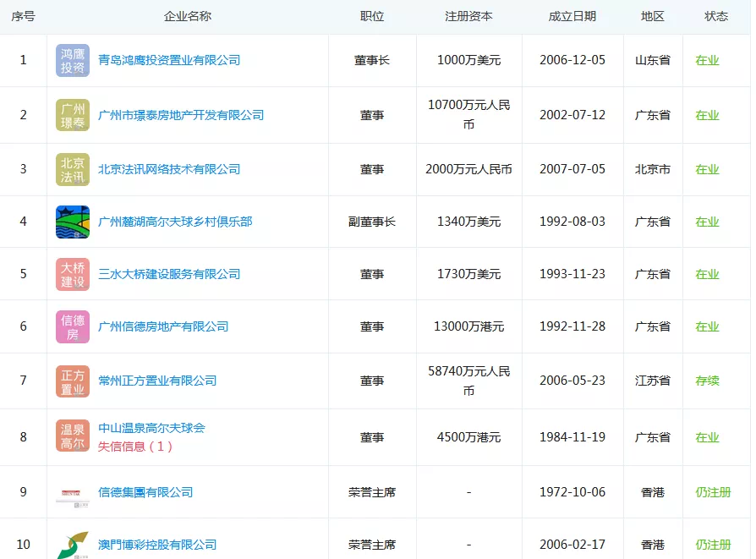Click the 鸿鹰投资 company logo icon

point(73,60)
